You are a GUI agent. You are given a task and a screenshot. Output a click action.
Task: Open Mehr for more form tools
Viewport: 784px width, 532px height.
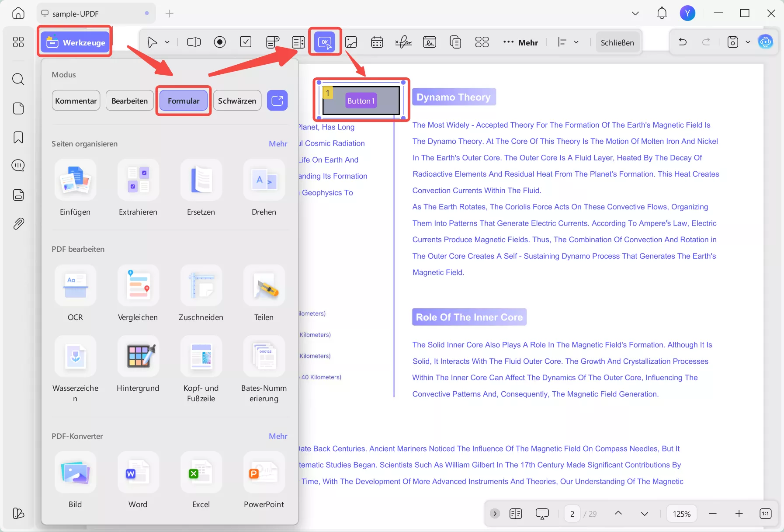click(x=520, y=42)
